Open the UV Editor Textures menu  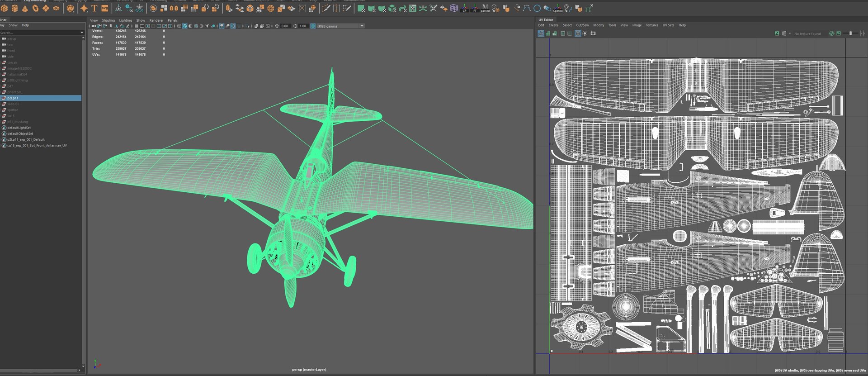coord(652,25)
